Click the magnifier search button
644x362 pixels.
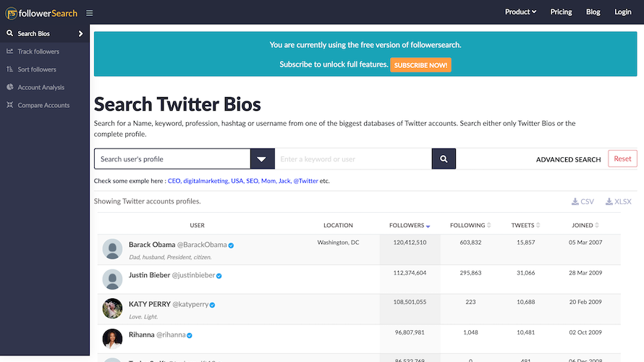(x=444, y=159)
